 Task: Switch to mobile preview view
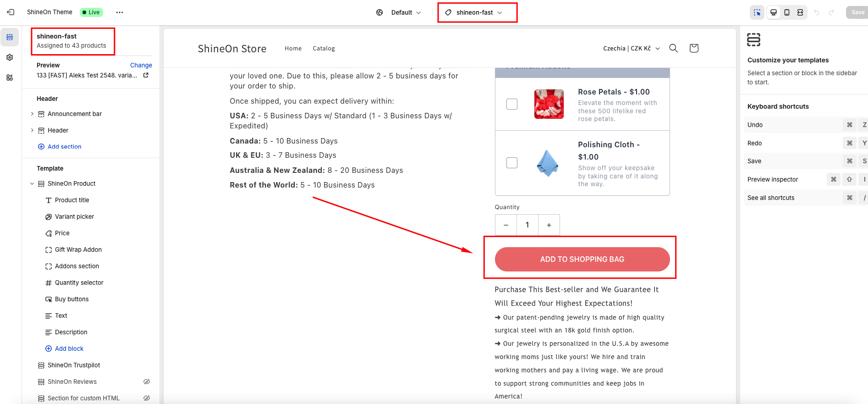click(x=787, y=12)
